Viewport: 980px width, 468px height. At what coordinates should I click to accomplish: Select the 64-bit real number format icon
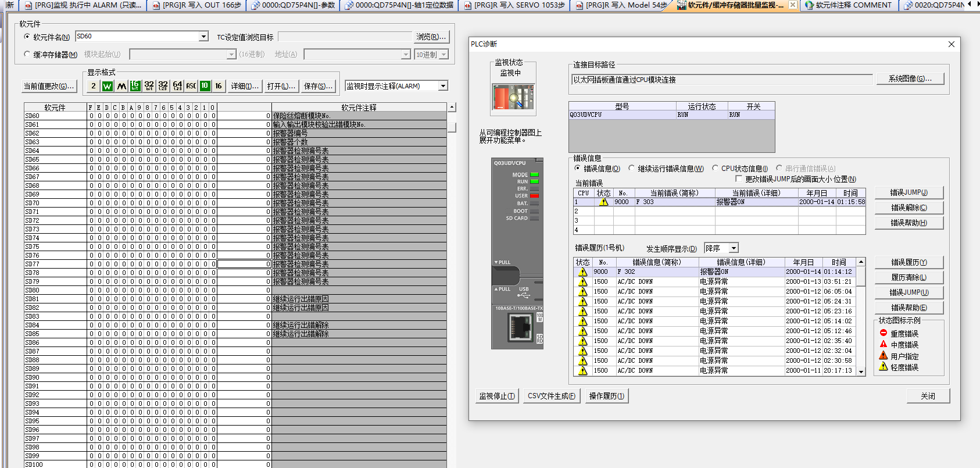(x=177, y=86)
